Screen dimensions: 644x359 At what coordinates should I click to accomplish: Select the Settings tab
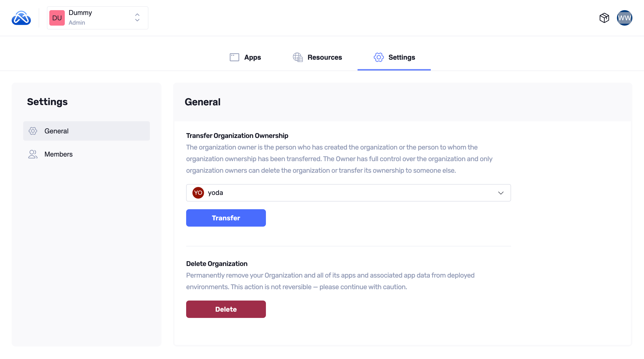coord(402,57)
